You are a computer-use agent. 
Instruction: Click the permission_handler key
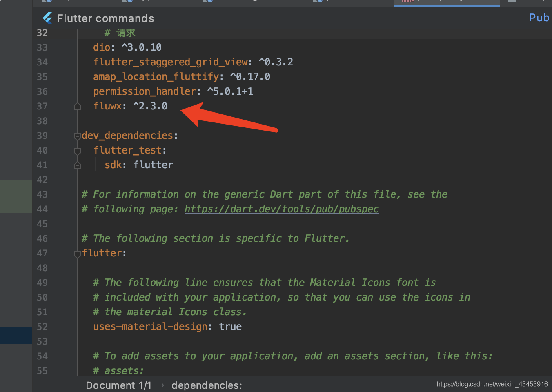(145, 91)
